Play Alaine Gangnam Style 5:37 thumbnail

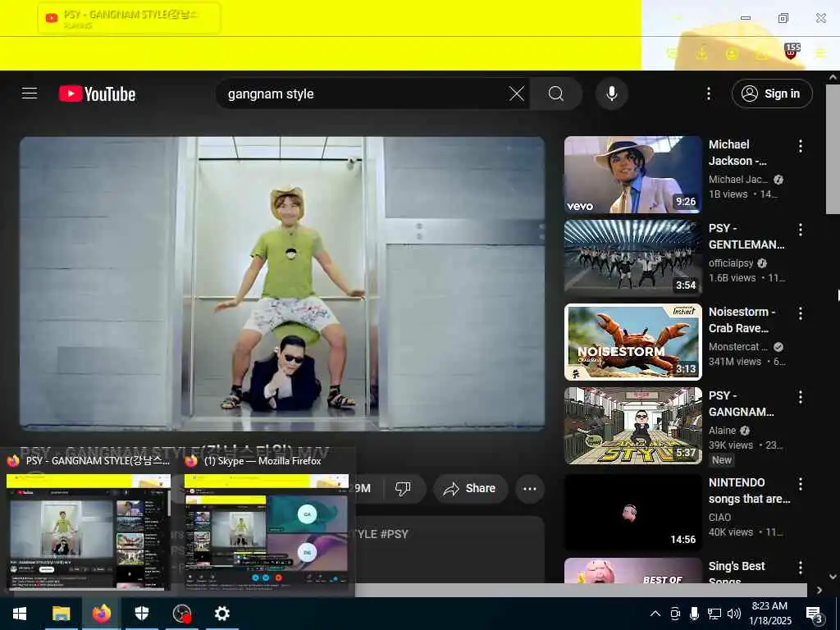tap(632, 426)
